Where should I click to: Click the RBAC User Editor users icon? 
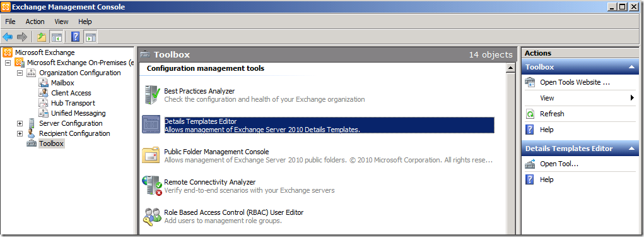tap(151, 216)
